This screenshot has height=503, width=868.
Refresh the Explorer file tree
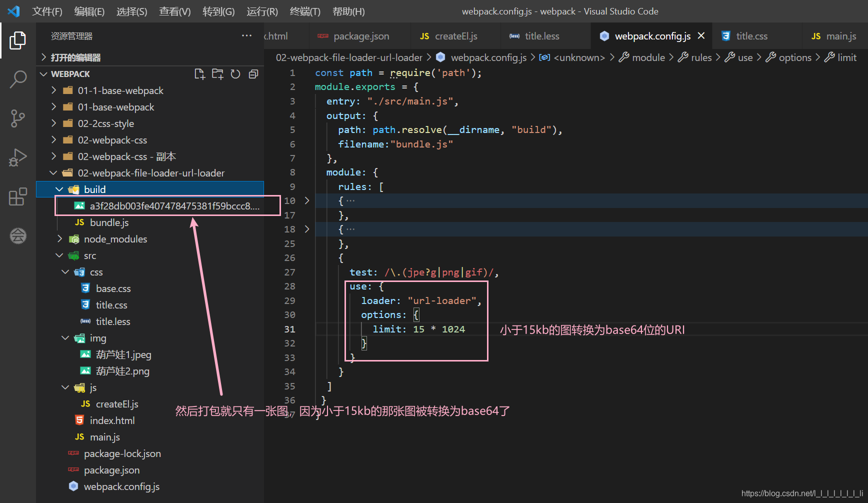coord(235,73)
